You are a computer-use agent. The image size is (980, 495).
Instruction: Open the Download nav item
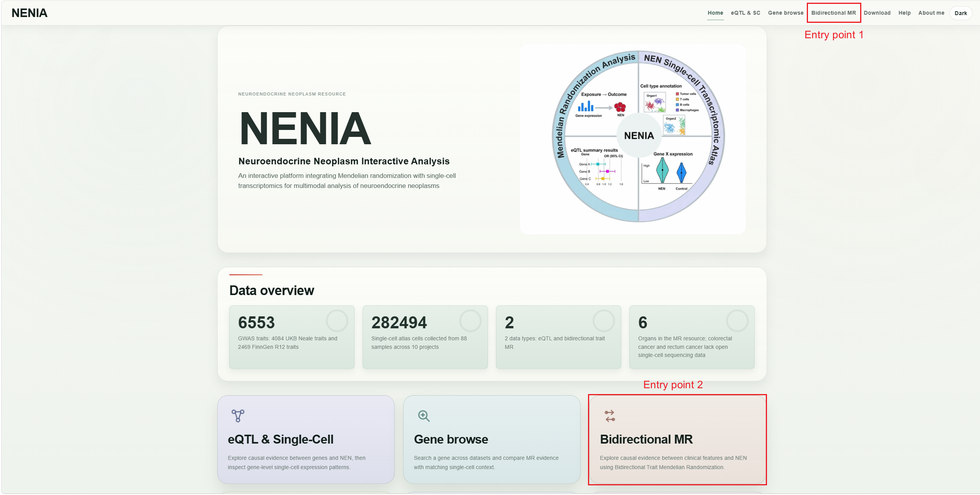click(877, 13)
